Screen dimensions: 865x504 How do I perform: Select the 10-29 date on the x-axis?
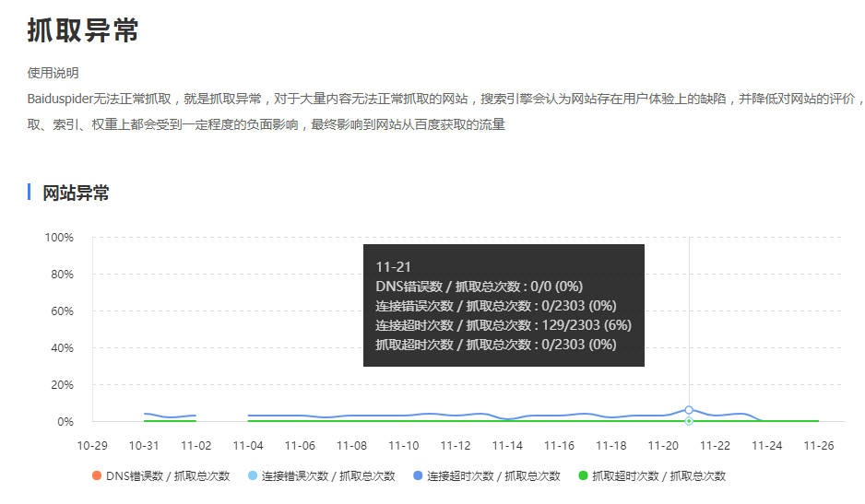pyautogui.click(x=92, y=446)
